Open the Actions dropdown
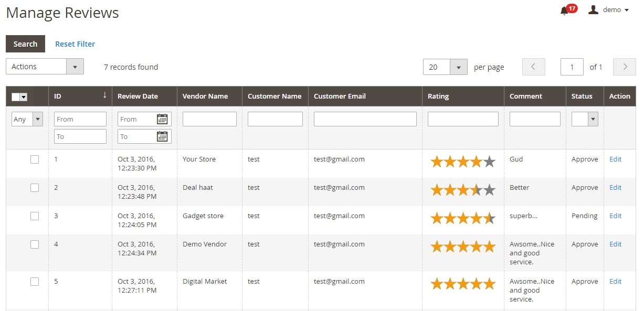Viewport: 644px width, 311px height. pyautogui.click(x=45, y=67)
